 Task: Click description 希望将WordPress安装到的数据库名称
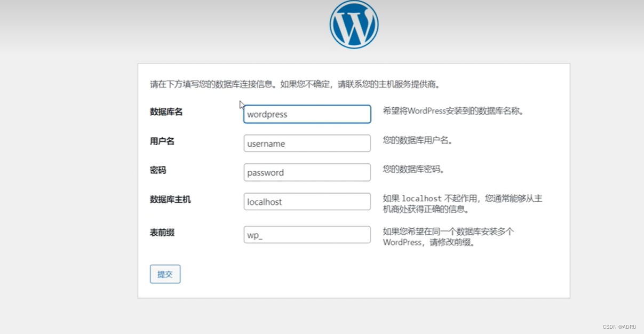pos(454,111)
